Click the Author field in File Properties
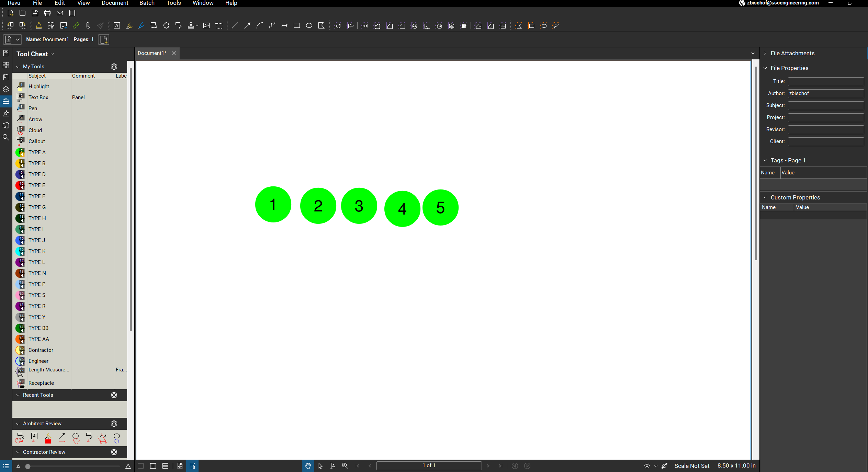The height and width of the screenshot is (472, 868). pos(825,93)
